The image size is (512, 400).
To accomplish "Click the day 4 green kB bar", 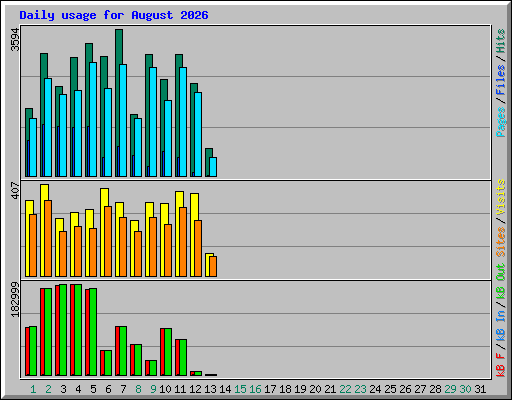I will pyautogui.click(x=78, y=330).
